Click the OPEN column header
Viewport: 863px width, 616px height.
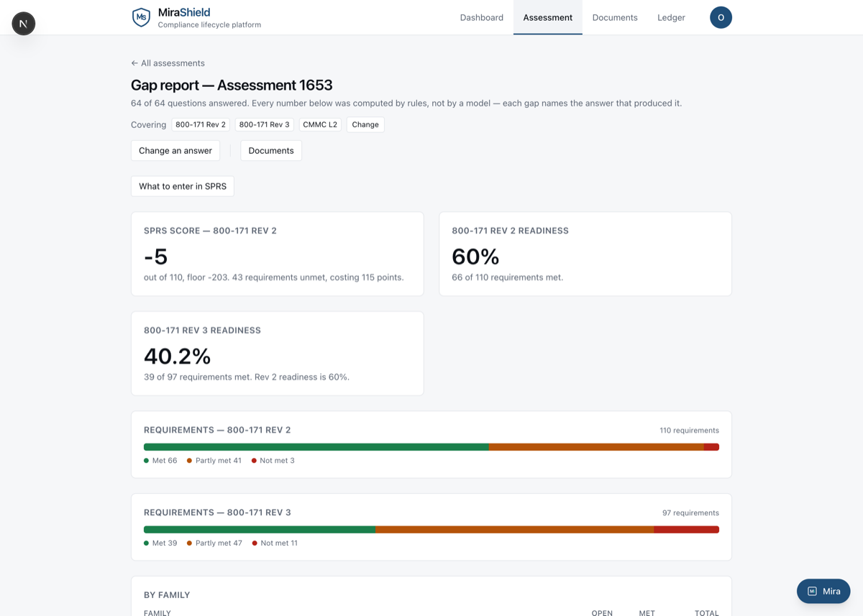(x=602, y=612)
